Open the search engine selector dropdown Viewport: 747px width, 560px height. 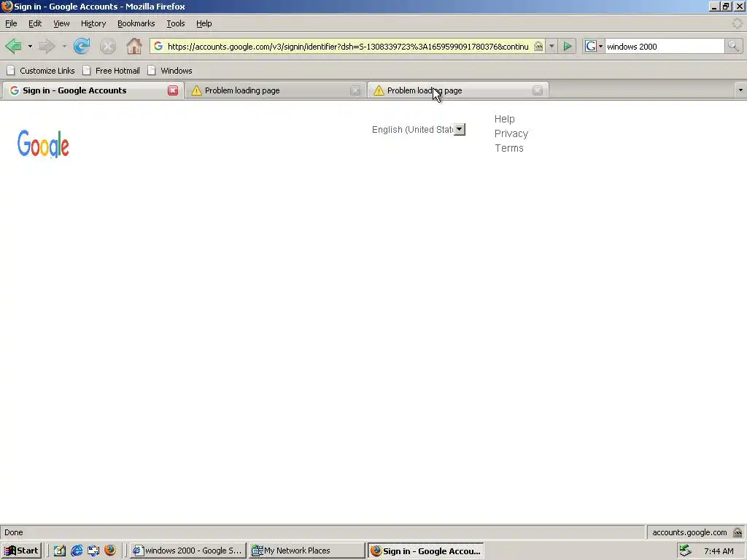594,46
